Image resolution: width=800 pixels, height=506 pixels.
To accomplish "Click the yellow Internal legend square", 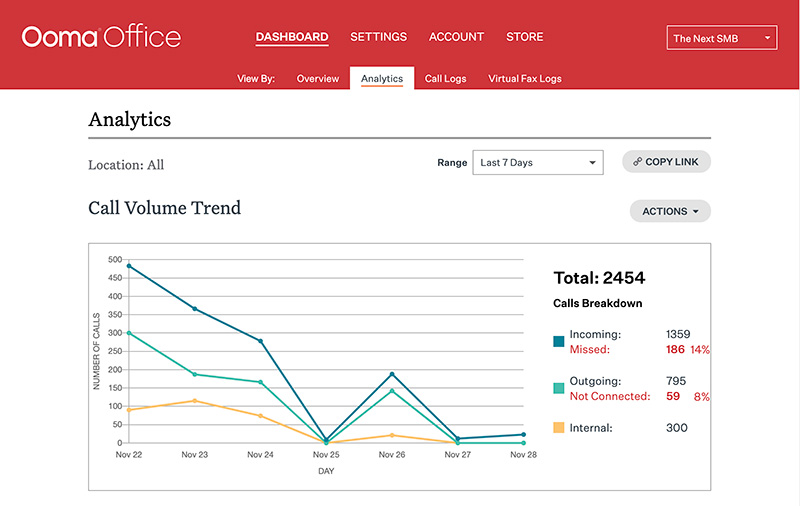I will 558,428.
